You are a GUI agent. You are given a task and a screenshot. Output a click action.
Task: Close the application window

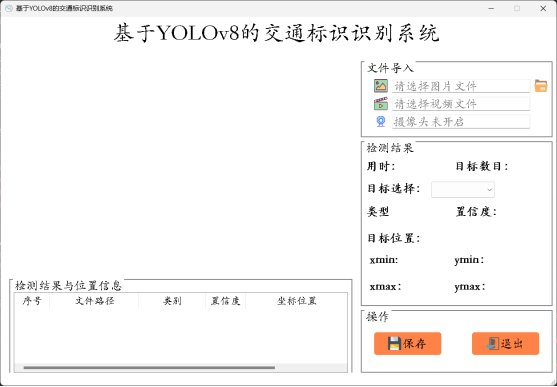pos(543,8)
